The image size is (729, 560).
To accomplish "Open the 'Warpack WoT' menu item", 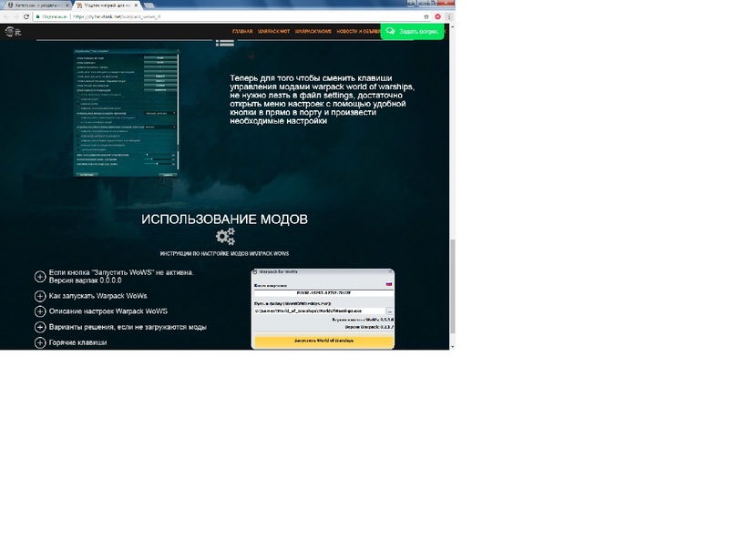I will tap(273, 32).
